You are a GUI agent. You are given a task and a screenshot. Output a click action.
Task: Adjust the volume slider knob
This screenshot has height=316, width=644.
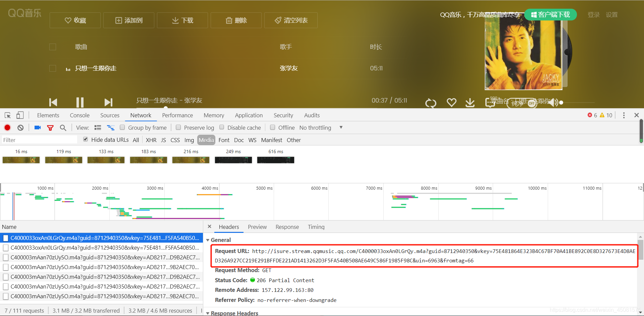coord(561,103)
